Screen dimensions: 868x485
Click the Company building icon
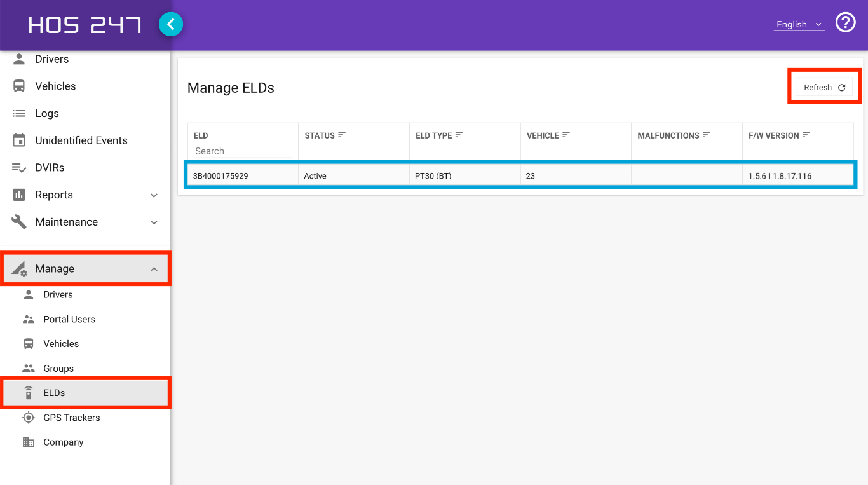point(29,442)
